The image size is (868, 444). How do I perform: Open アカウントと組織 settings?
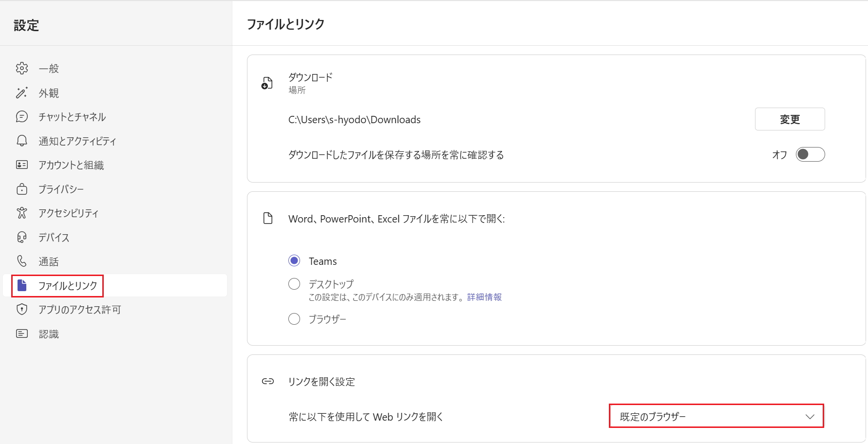(115, 165)
